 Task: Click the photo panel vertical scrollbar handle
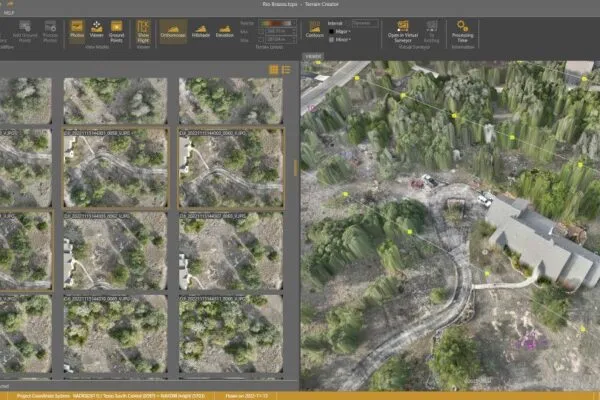point(295,168)
